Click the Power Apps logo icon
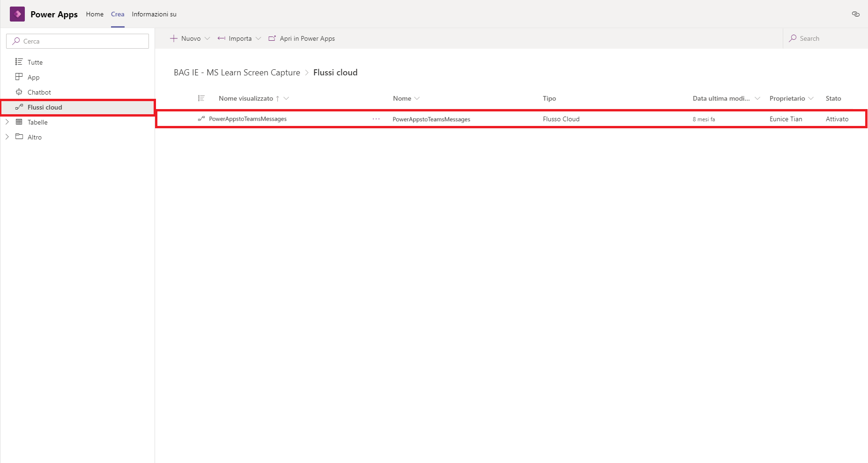 pyautogui.click(x=17, y=14)
